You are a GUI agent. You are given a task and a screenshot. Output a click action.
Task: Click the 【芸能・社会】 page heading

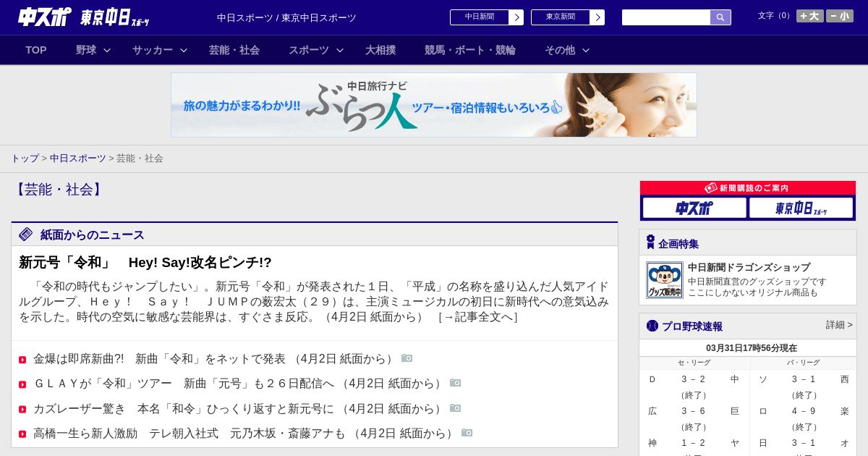(x=58, y=190)
